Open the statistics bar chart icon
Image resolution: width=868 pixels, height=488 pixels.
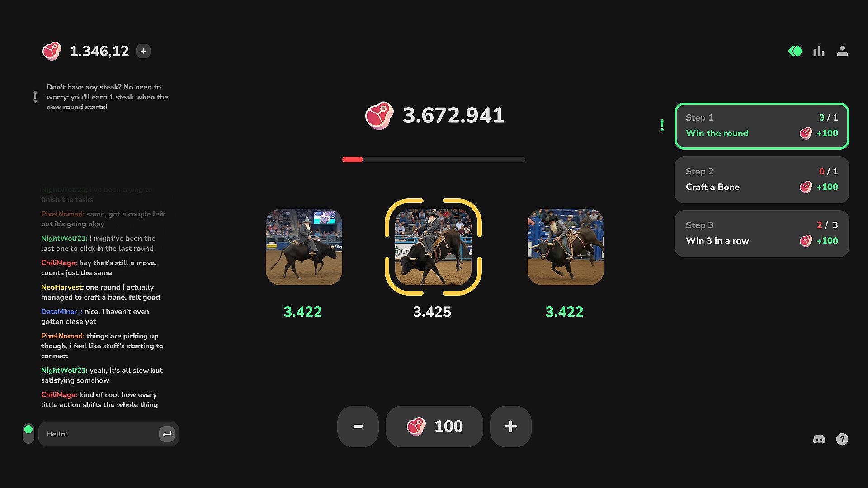[819, 52]
